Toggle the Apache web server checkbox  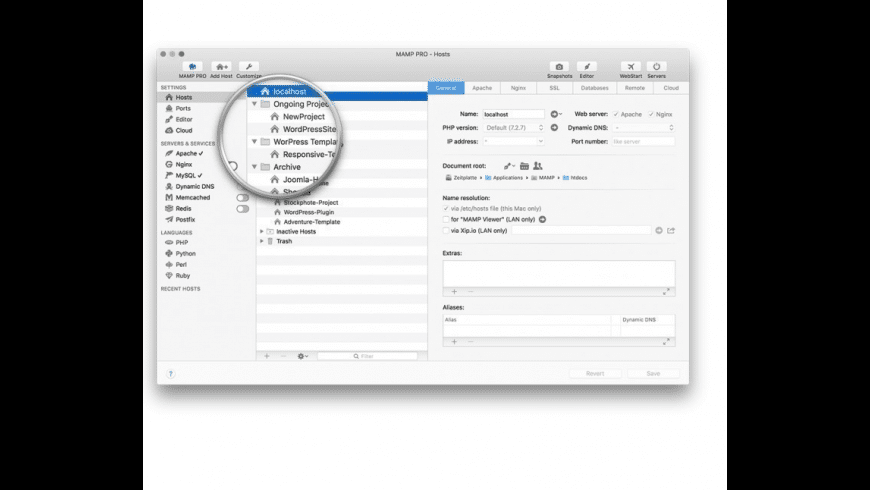(616, 114)
